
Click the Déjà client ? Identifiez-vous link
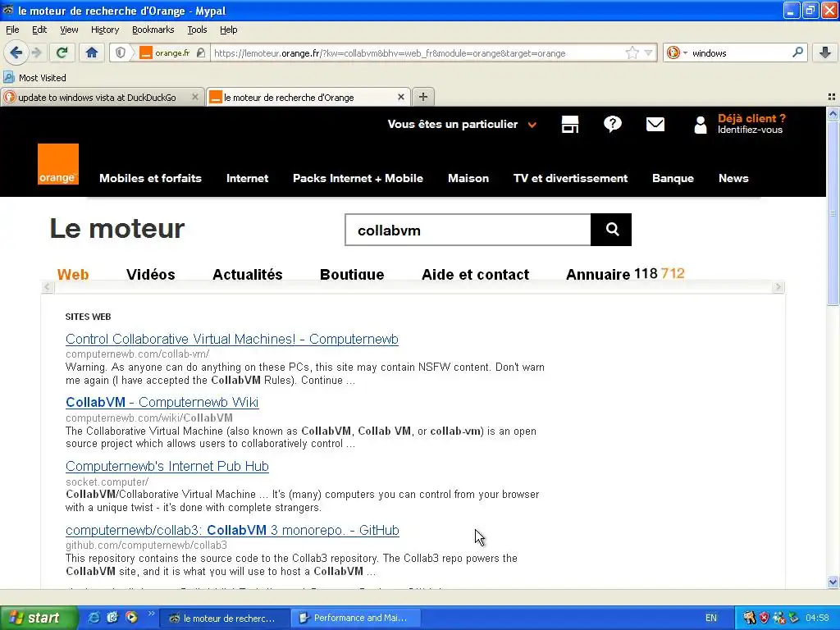tap(751, 124)
